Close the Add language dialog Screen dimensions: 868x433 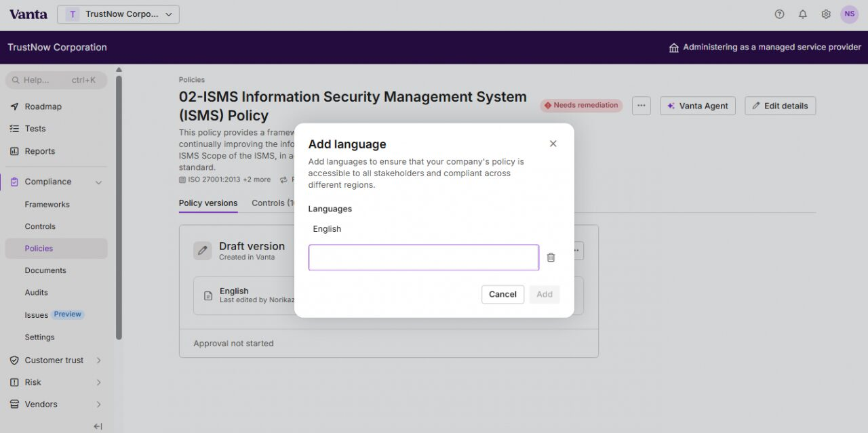pyautogui.click(x=553, y=144)
